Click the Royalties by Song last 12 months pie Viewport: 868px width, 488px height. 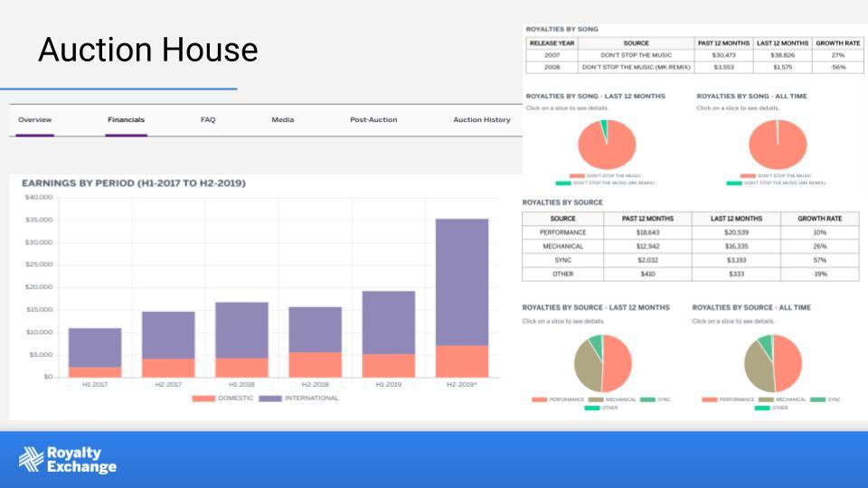(607, 145)
